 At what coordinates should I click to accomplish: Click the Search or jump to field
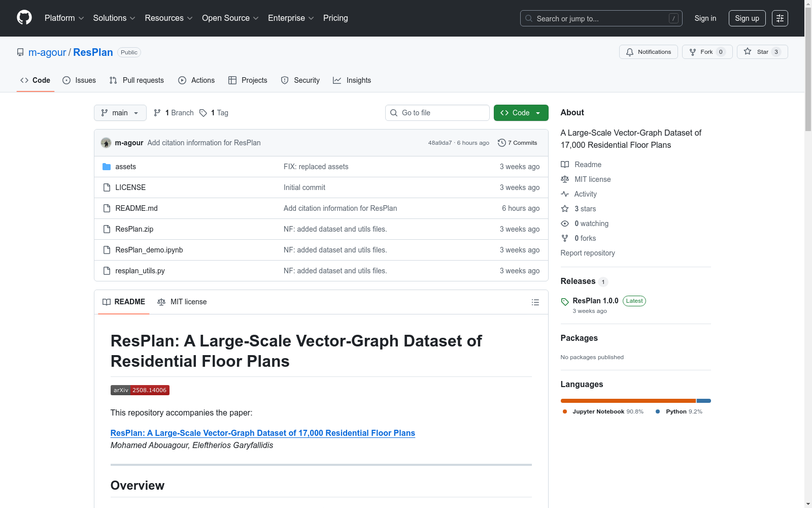[x=601, y=18]
